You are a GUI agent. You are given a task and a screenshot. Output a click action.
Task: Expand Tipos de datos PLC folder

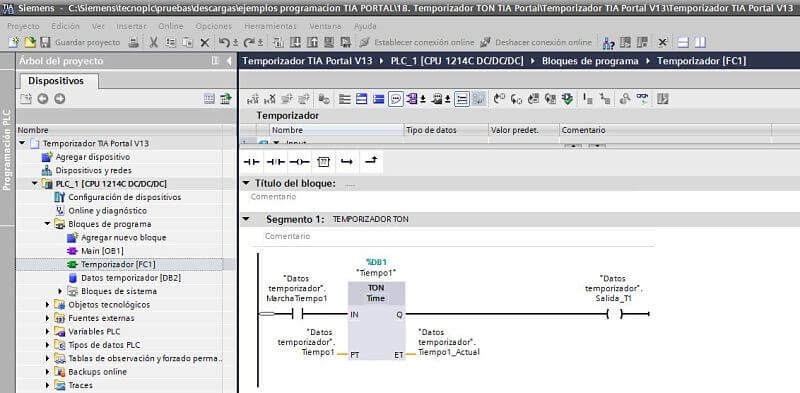pos(47,345)
